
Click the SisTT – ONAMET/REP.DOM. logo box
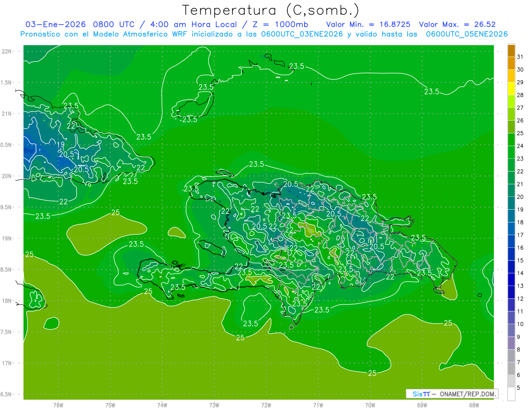click(x=452, y=394)
